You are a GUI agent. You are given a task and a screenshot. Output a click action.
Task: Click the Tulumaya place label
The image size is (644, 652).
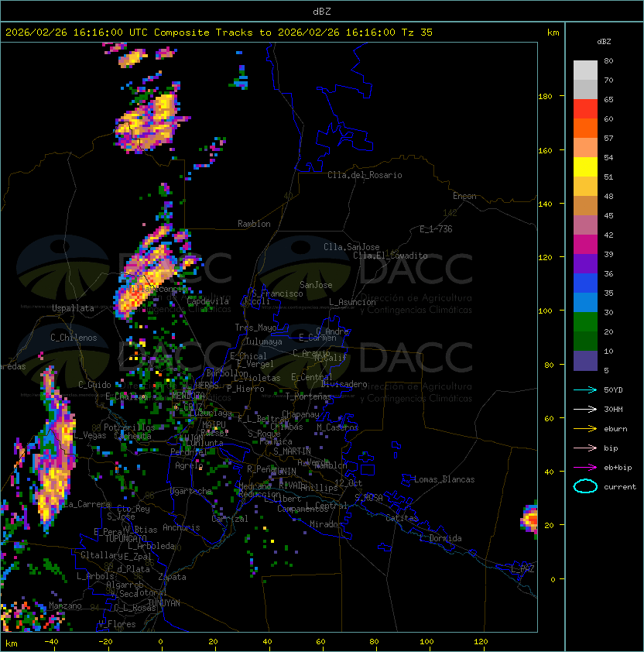coord(264,341)
